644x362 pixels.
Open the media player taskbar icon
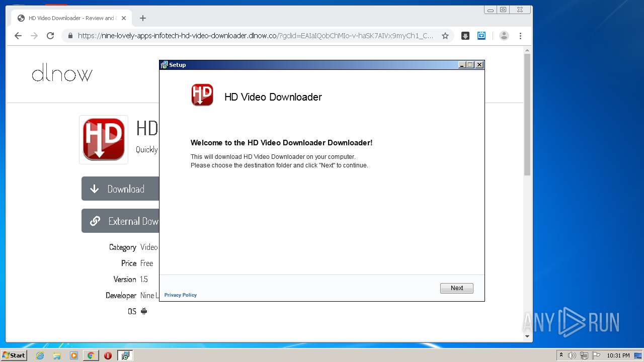[x=74, y=355]
